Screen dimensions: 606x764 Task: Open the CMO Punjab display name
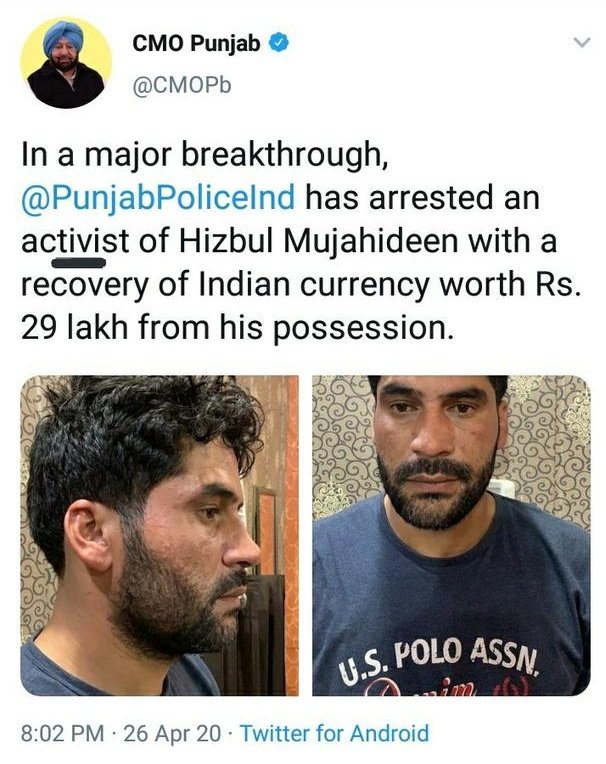point(196,43)
